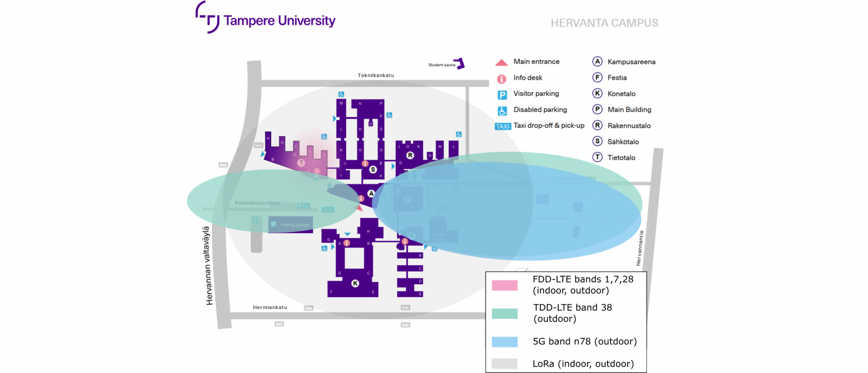Click the Sähkötalo legend text
Image resolution: width=868 pixels, height=373 pixels.
[x=623, y=142]
